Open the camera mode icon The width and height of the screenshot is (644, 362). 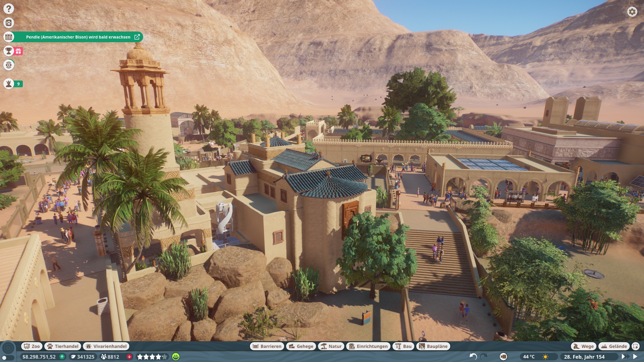click(x=503, y=357)
